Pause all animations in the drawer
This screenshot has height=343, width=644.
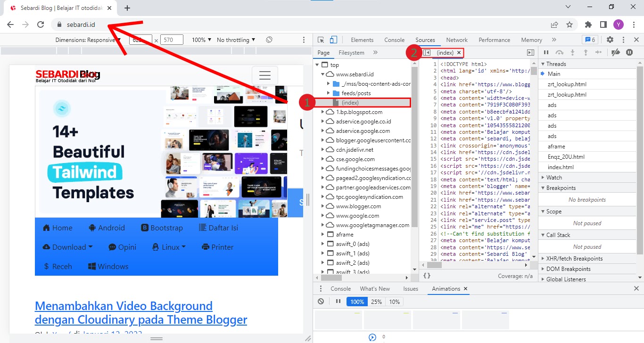338,302
